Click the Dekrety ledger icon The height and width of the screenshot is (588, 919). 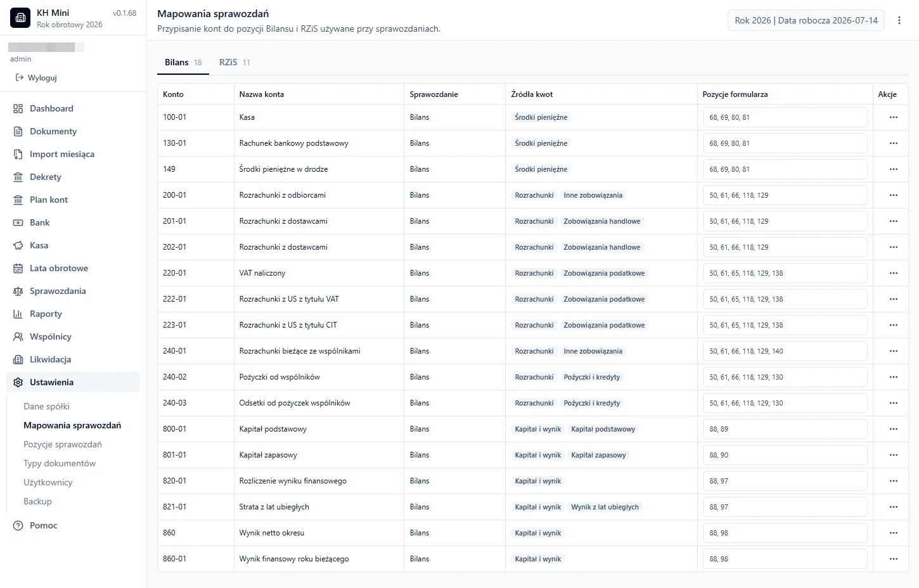(x=18, y=177)
